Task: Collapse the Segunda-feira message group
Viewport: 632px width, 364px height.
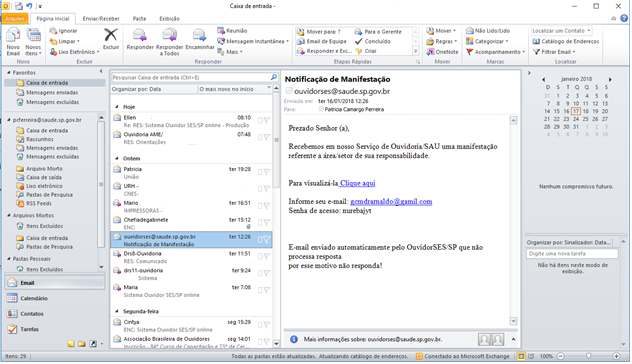Action: (117, 311)
